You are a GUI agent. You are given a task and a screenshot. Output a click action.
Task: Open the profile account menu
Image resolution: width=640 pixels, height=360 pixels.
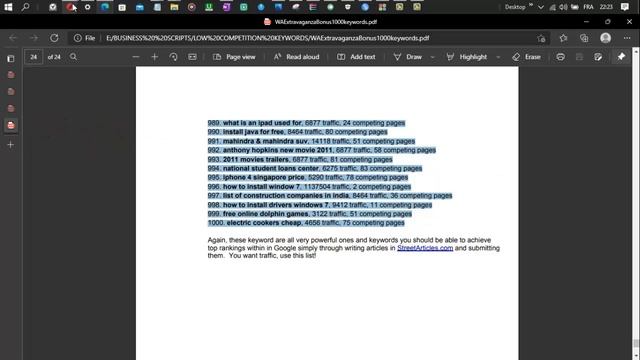(606, 38)
